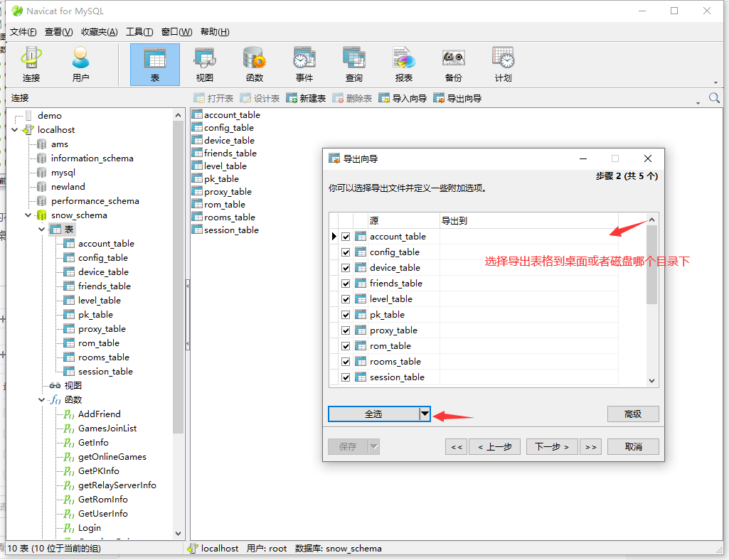
Task: Select the mysql database in tree
Action: tap(63, 173)
